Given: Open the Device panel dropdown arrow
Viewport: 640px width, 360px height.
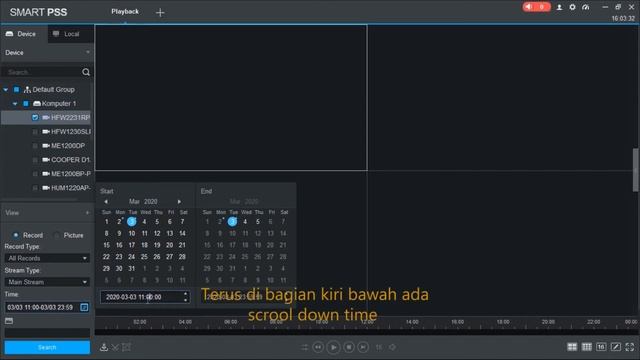Looking at the screenshot, I should (x=88, y=52).
